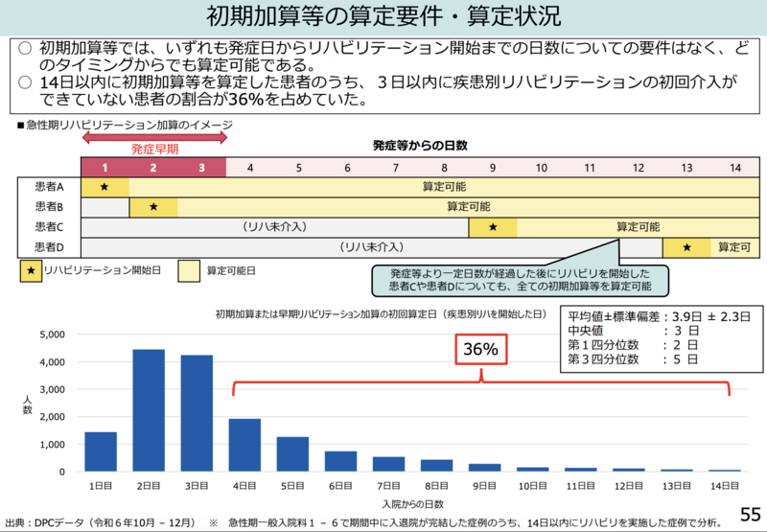Click the red 発症早期 double-headed arrow
The width and height of the screenshot is (767, 532).
[154, 137]
